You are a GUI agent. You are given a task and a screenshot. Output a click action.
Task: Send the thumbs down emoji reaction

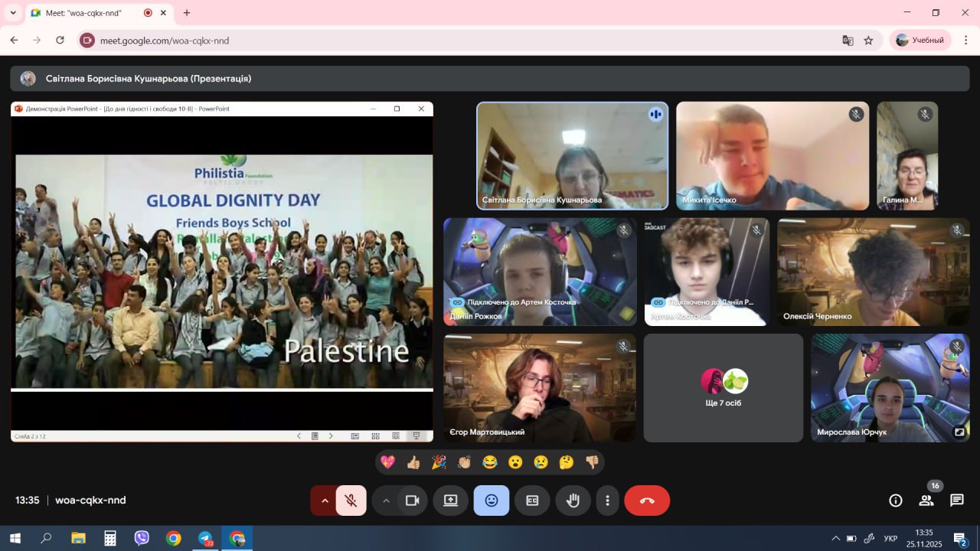[592, 462]
